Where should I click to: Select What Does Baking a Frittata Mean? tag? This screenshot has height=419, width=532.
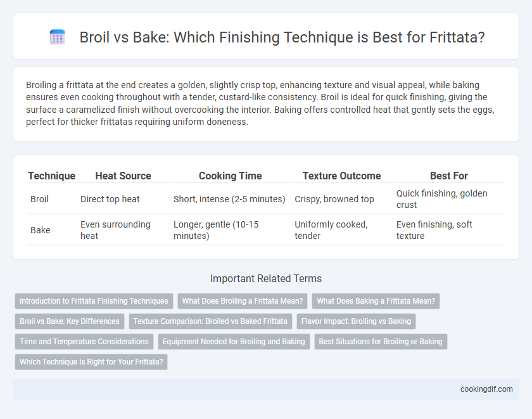[x=376, y=301]
